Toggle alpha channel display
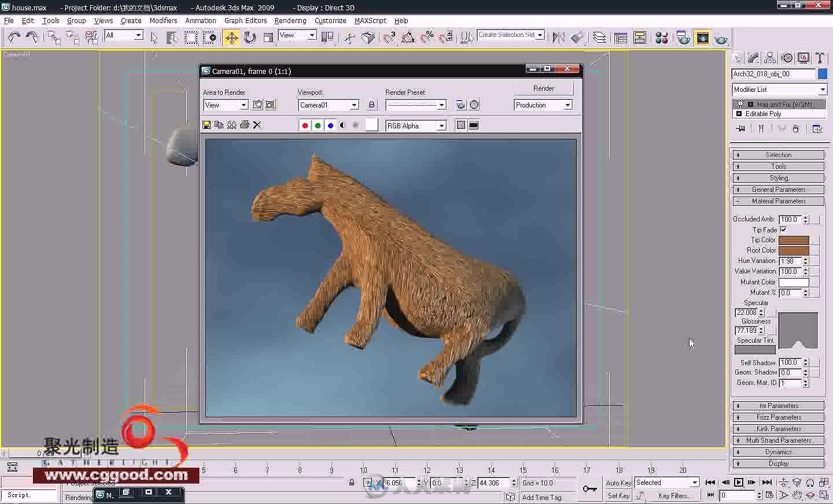Image resolution: width=833 pixels, height=504 pixels. [343, 125]
